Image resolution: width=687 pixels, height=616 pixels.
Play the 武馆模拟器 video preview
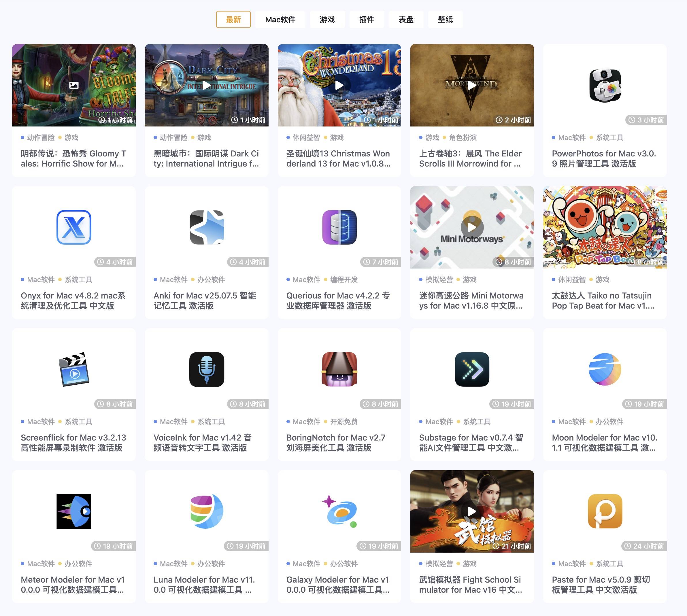click(472, 511)
